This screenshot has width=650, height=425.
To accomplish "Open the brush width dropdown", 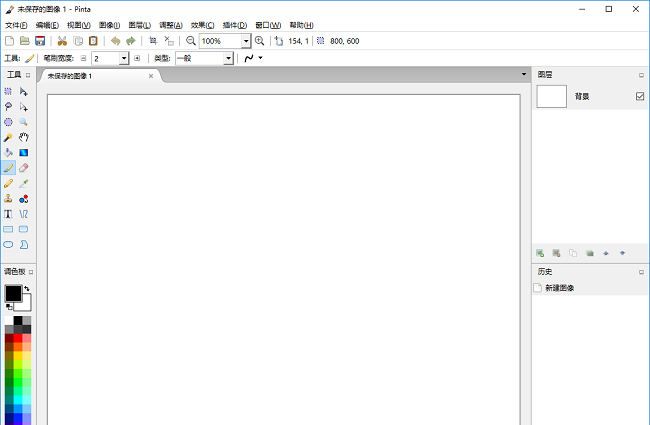I will click(x=124, y=59).
